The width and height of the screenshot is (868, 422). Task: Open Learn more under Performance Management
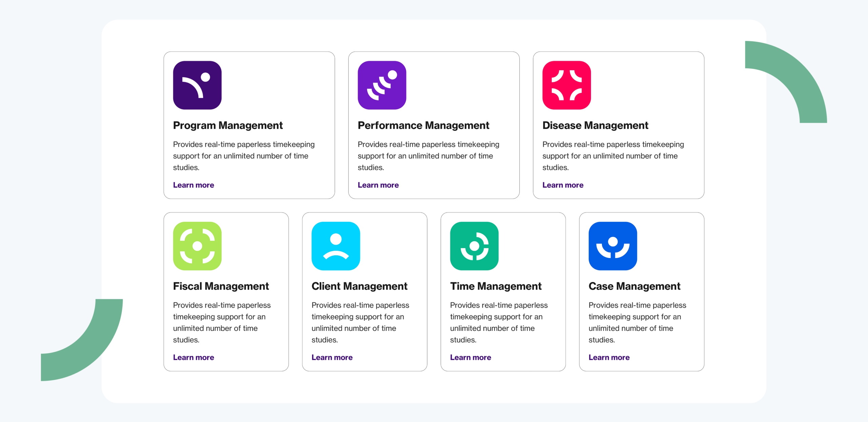pyautogui.click(x=378, y=185)
